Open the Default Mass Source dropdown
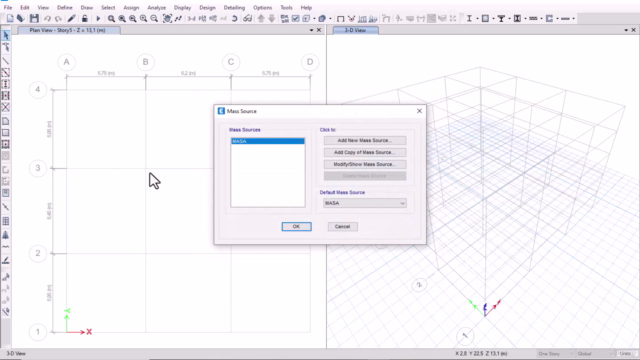 click(x=364, y=203)
